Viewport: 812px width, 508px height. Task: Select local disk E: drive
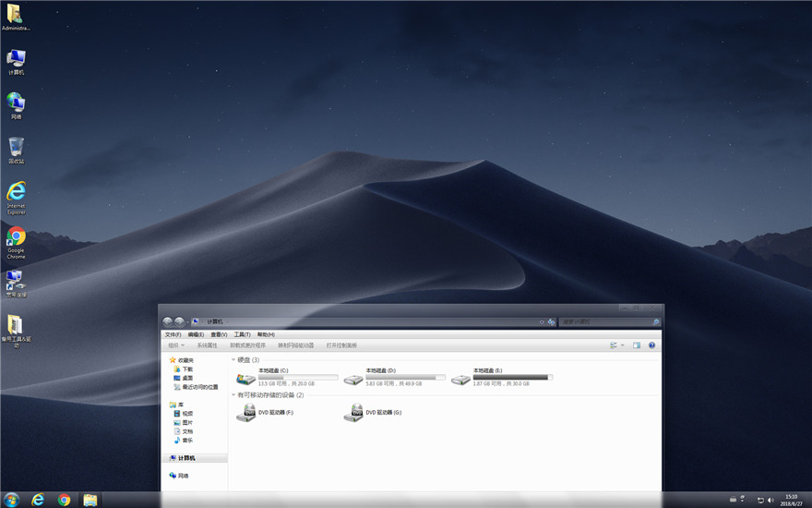coord(502,378)
